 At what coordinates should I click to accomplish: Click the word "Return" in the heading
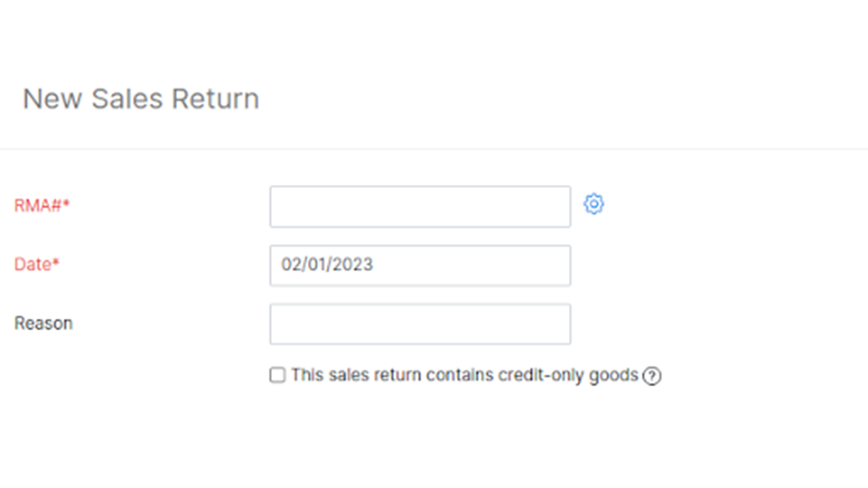215,99
